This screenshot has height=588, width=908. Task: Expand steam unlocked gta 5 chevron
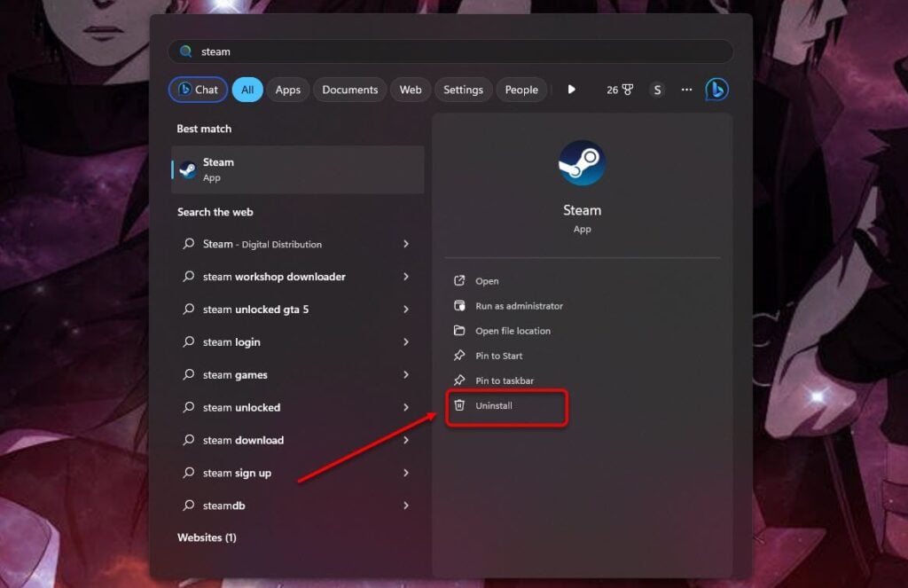pyautogui.click(x=406, y=310)
